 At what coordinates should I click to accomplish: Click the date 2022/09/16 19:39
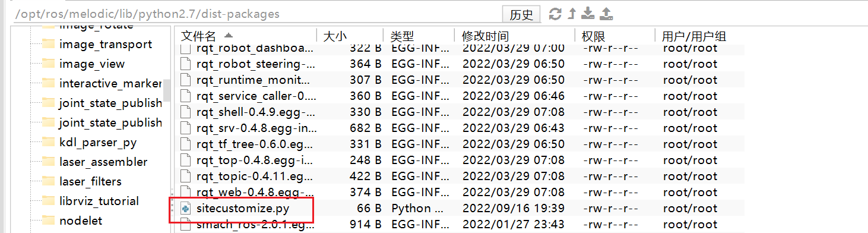[513, 209]
